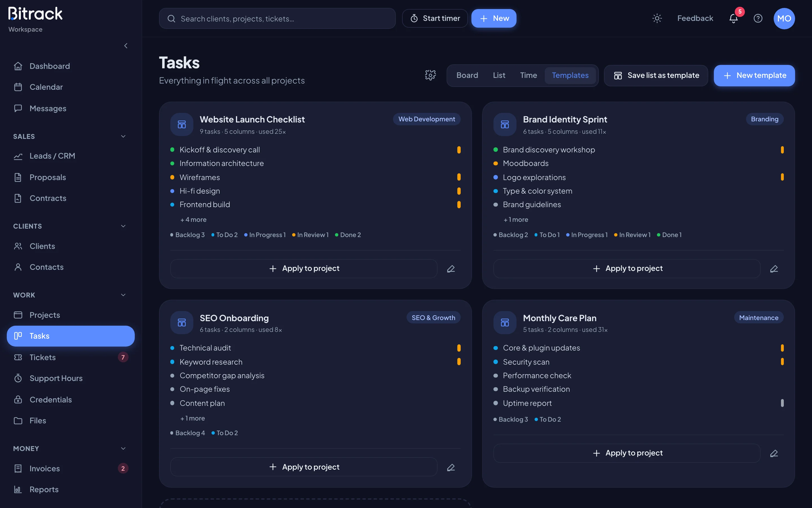Image resolution: width=812 pixels, height=508 pixels.
Task: Collapse the SALES section
Action: click(123, 136)
